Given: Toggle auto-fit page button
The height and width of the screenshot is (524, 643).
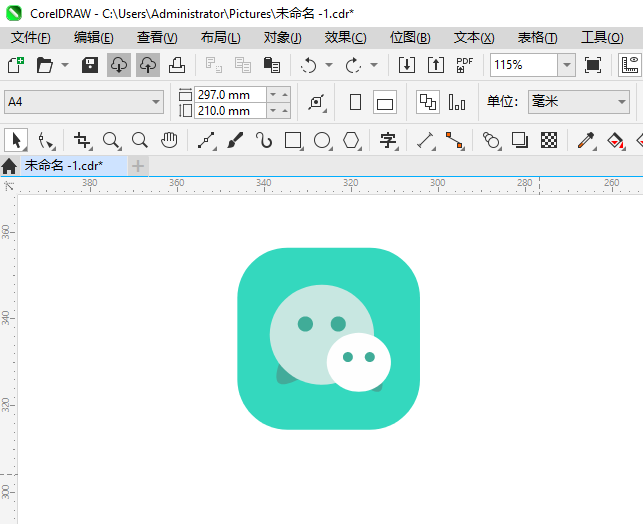Looking at the screenshot, I should [x=317, y=102].
